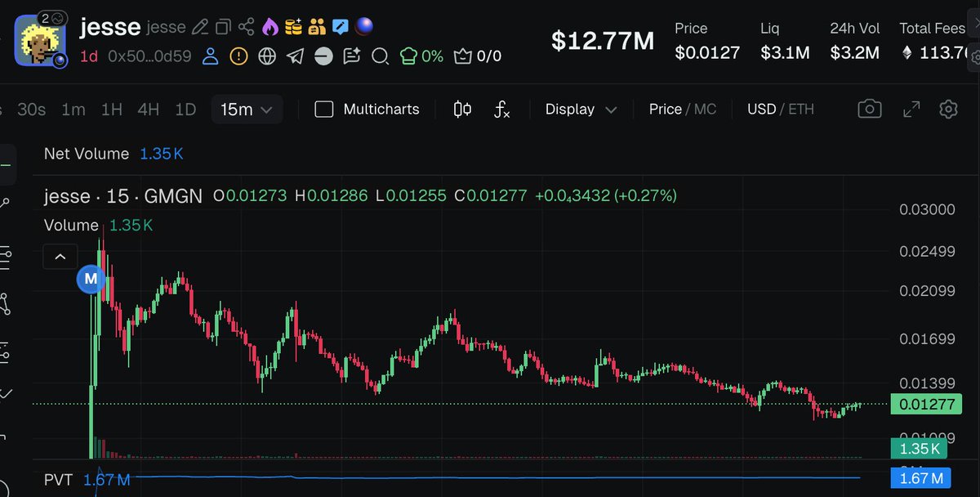Image resolution: width=980 pixels, height=497 pixels.
Task: Switch currency to ETH
Action: 801,109
